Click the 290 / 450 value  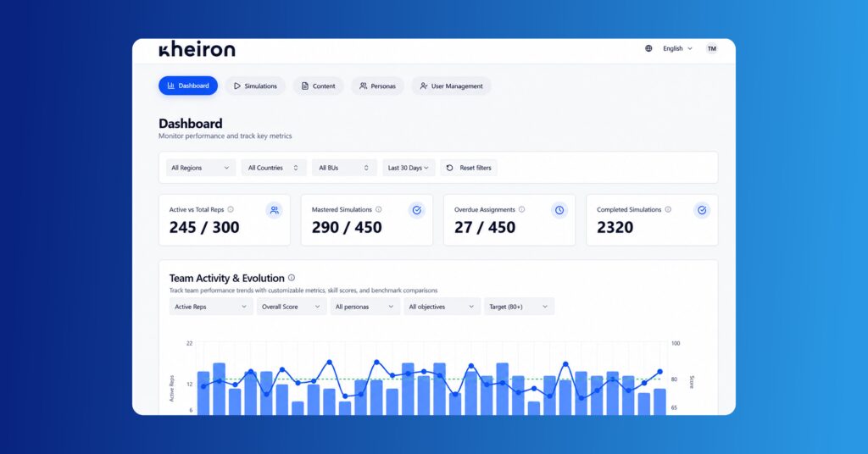click(x=347, y=227)
